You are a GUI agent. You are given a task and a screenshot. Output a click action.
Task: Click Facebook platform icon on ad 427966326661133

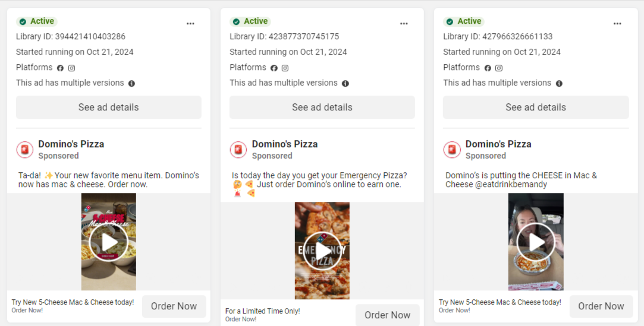pos(488,68)
